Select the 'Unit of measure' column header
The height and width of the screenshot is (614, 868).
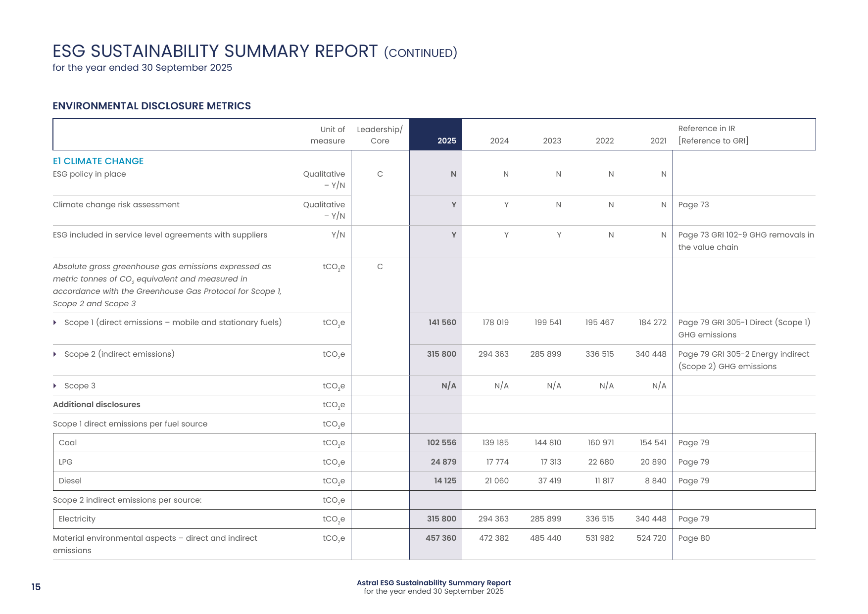coord(328,135)
